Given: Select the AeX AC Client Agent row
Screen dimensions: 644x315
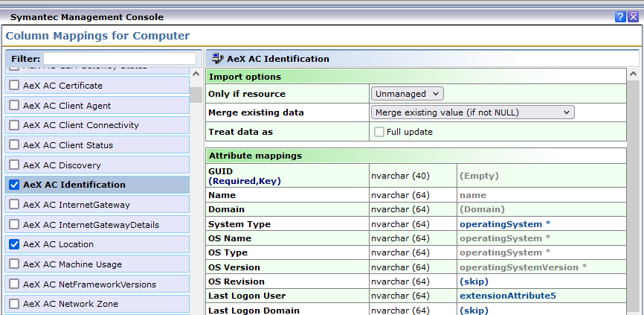Looking at the screenshot, I should click(x=97, y=105).
